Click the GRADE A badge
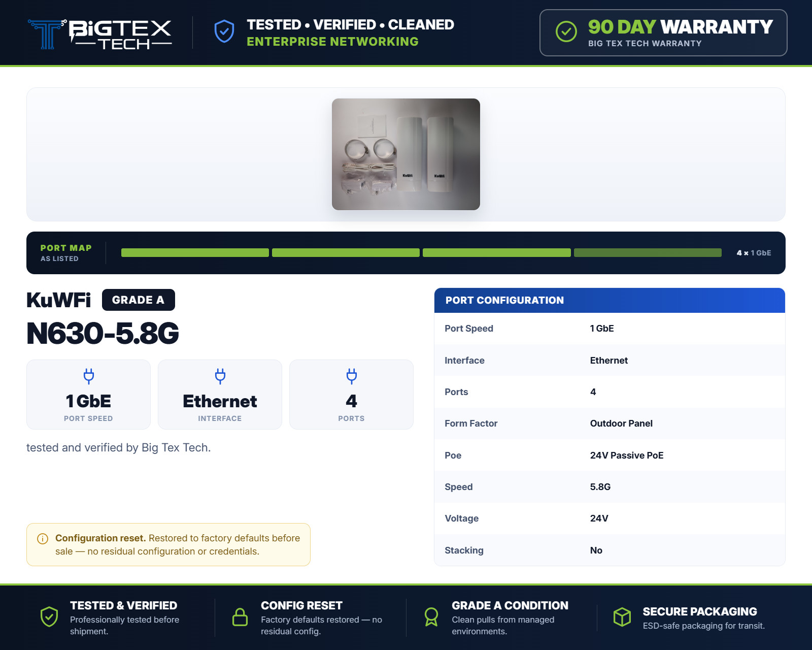 point(139,300)
